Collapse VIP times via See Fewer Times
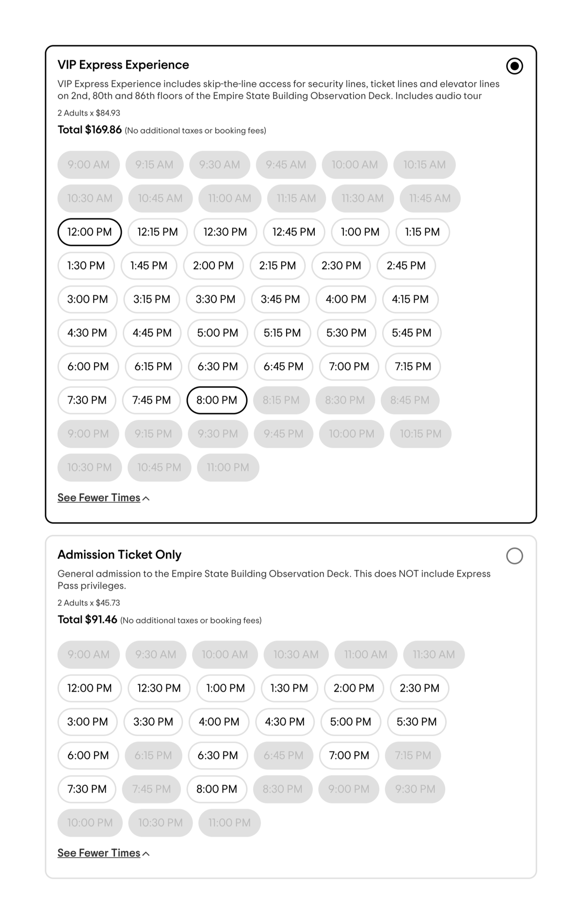The height and width of the screenshot is (924, 582). pyautogui.click(x=99, y=497)
